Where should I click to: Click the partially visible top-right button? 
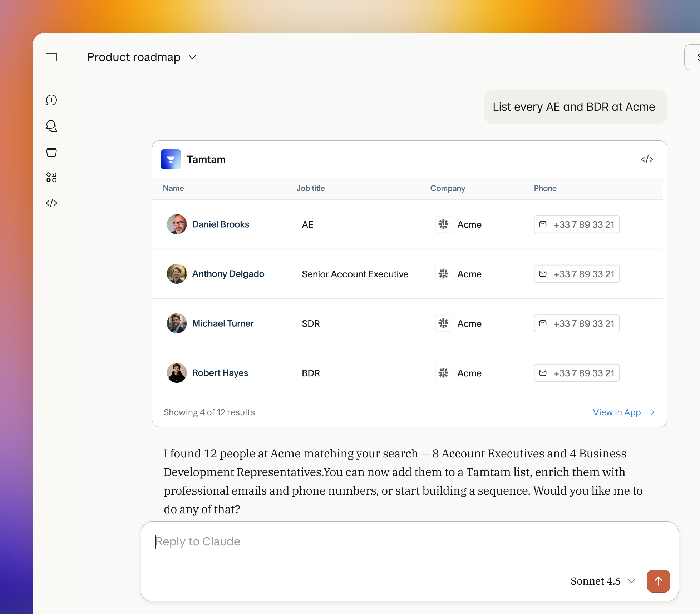click(692, 57)
